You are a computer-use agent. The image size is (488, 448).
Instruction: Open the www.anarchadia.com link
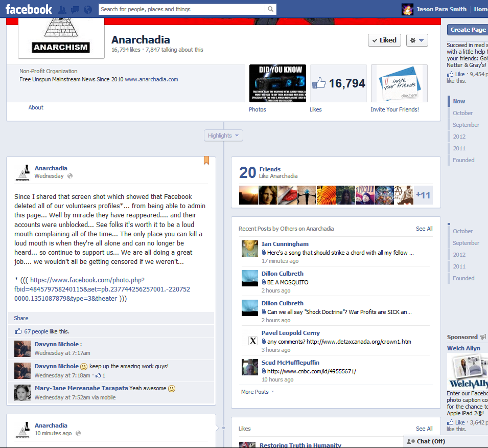151,79
